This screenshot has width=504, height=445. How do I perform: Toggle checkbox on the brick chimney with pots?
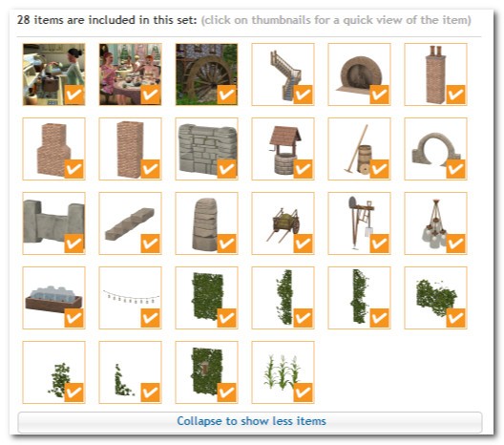(x=455, y=95)
